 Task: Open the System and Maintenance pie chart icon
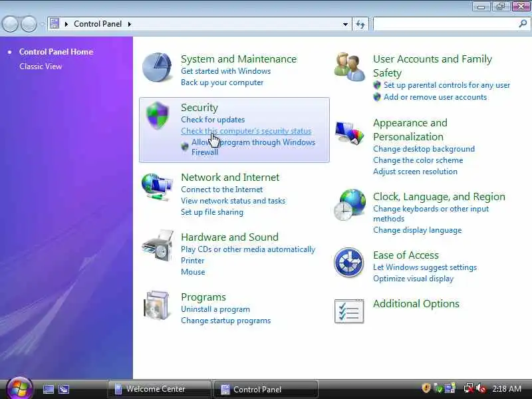tap(157, 67)
